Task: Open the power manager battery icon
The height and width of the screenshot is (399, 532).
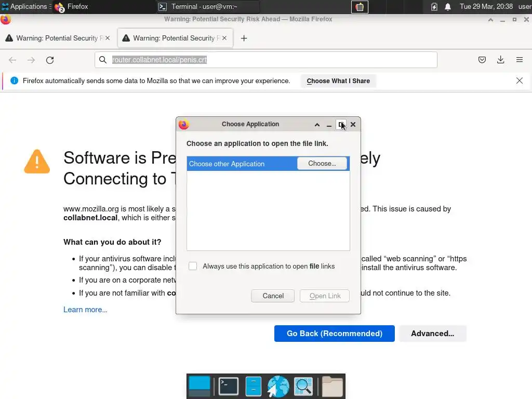Action: 434,7
